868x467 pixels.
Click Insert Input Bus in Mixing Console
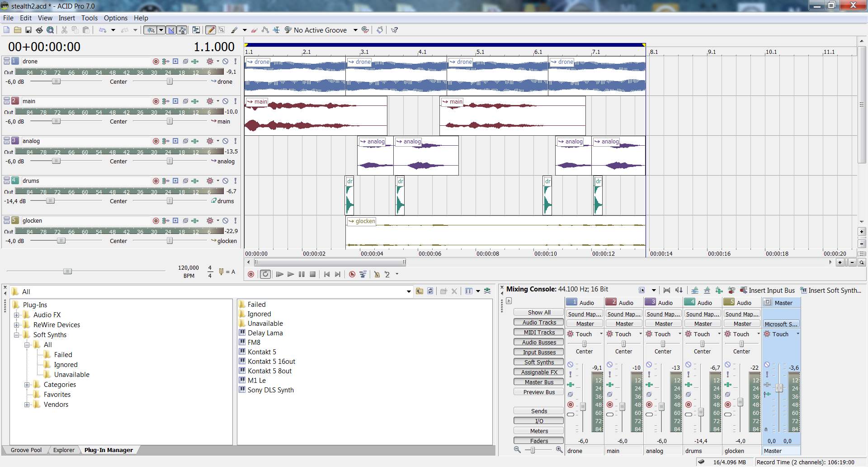[767, 291]
